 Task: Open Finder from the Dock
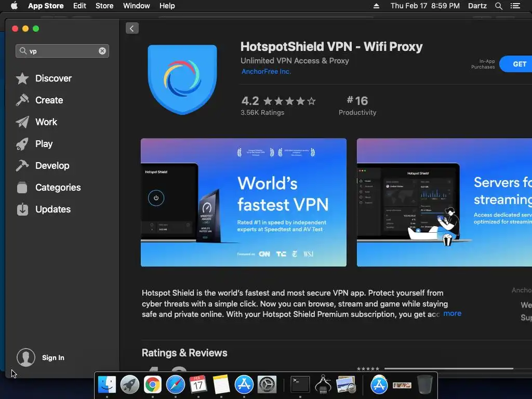[x=107, y=385]
